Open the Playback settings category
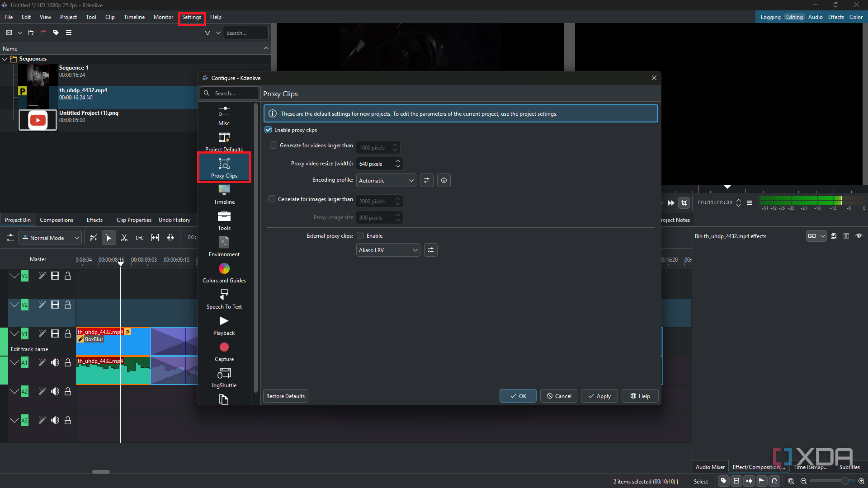Viewport: 868px width, 488px height. (x=224, y=325)
